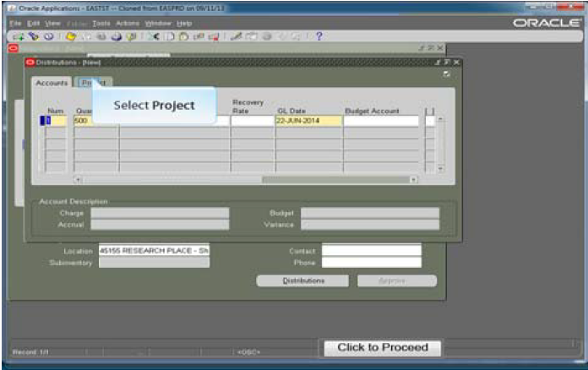Click the Delete Record toolbar icon
588x370 pixels.
(x=214, y=36)
